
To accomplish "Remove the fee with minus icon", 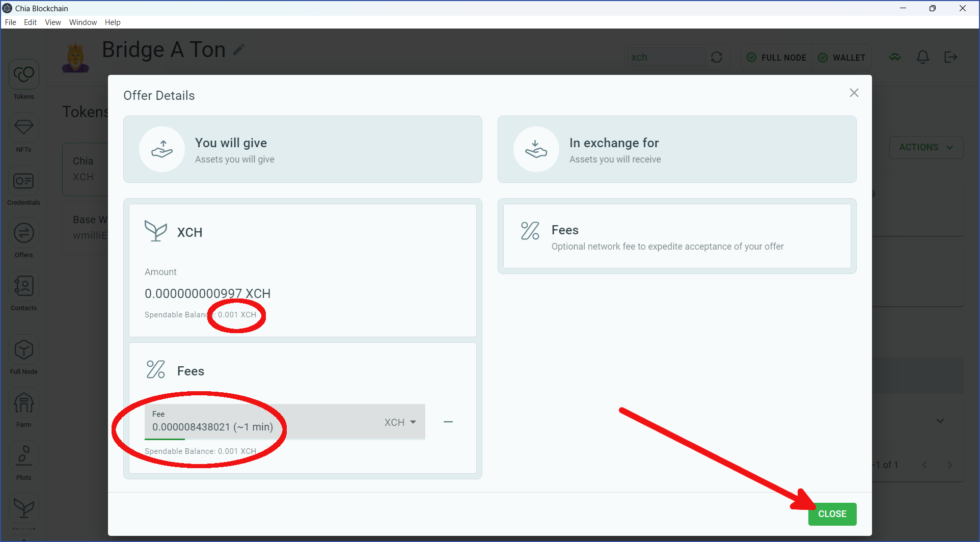I will tap(448, 422).
